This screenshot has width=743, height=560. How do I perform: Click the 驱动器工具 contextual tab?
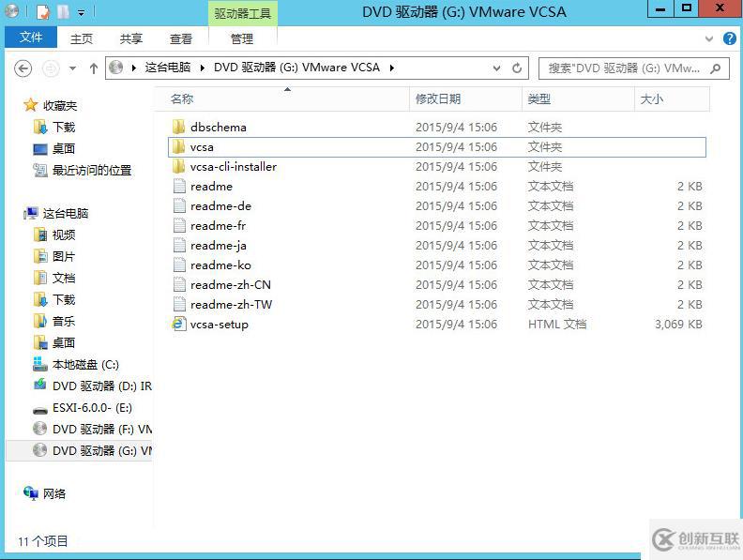(243, 13)
